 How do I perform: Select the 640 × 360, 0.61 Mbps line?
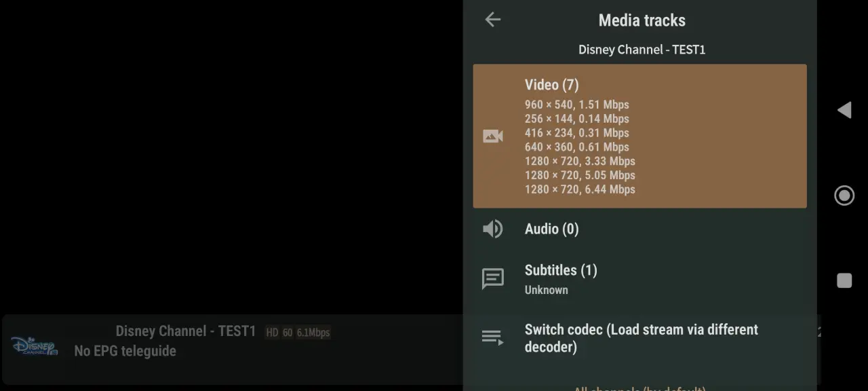(x=576, y=147)
